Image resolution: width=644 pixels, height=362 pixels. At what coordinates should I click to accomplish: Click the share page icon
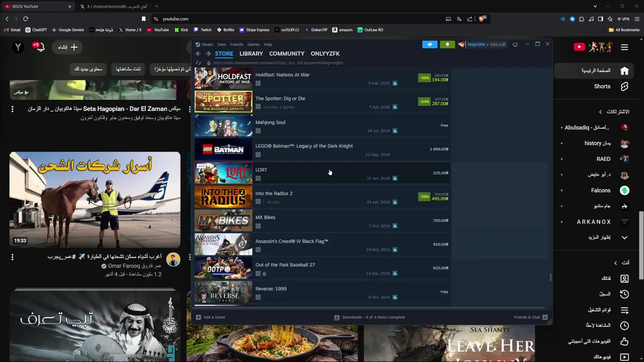[x=470, y=19]
